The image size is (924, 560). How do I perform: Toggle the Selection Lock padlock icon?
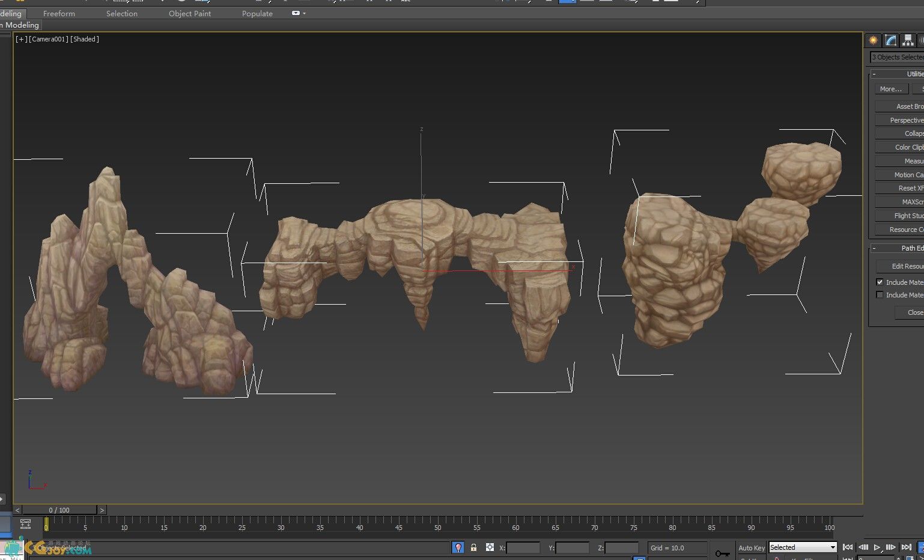[473, 547]
